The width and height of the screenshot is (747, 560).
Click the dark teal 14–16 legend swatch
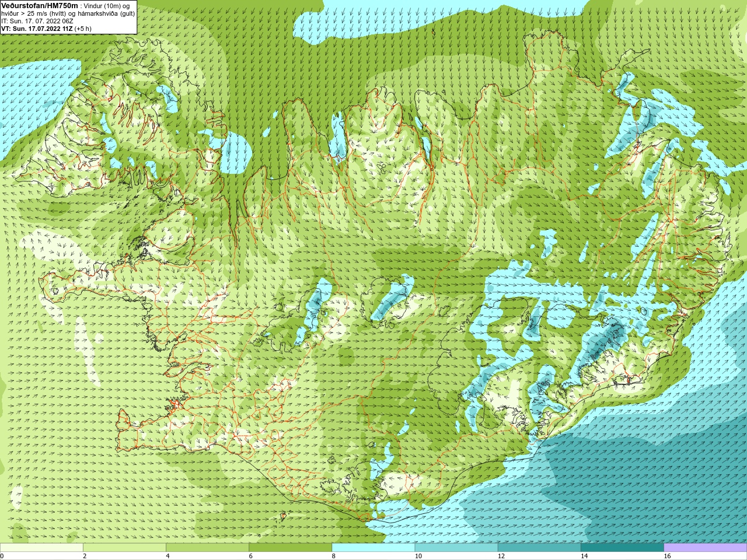(x=622, y=547)
